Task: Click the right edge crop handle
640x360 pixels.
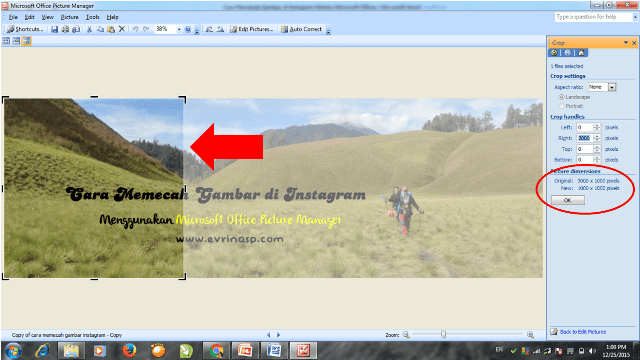Action: coord(186,188)
